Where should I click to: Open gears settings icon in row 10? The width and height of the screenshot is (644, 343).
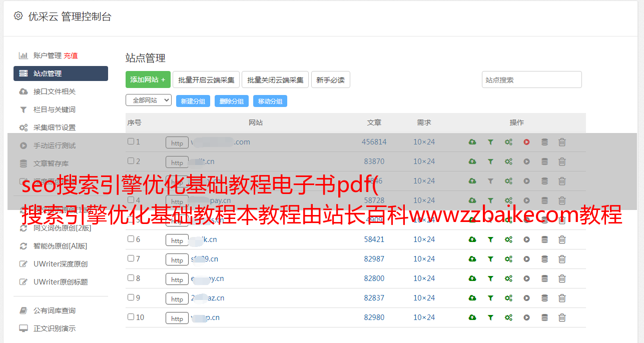click(508, 317)
